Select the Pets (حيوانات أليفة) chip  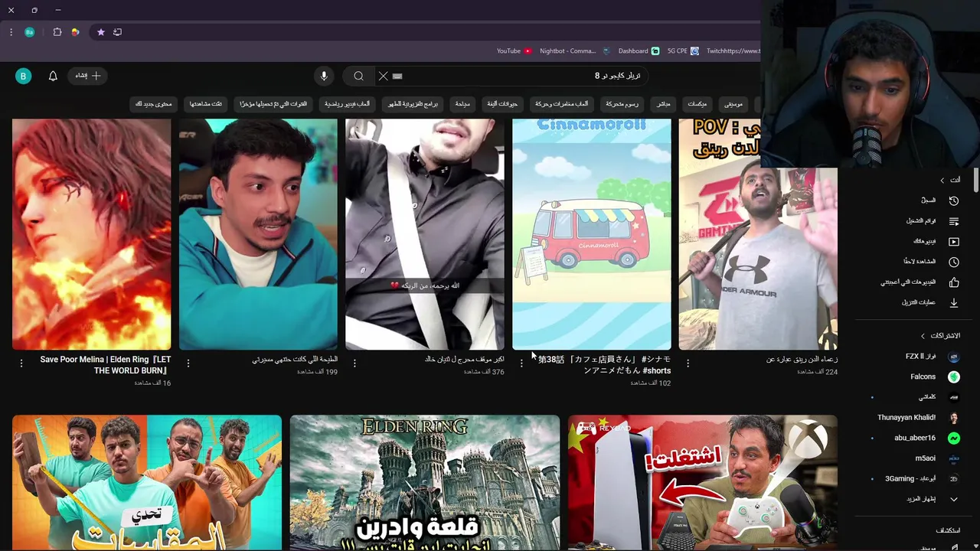[x=502, y=103]
